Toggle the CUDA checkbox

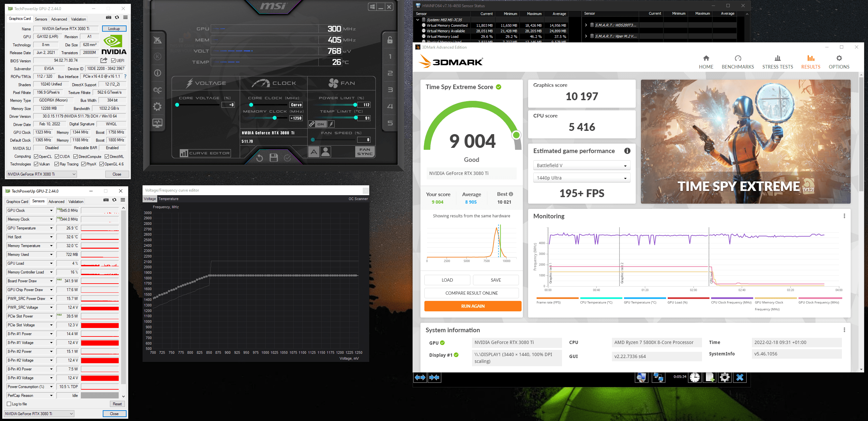[57, 157]
